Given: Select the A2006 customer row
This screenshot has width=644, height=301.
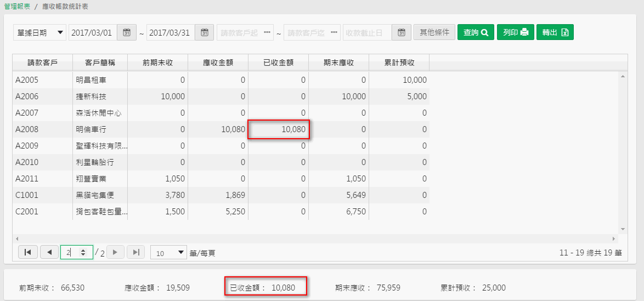Looking at the screenshot, I should [221, 96].
